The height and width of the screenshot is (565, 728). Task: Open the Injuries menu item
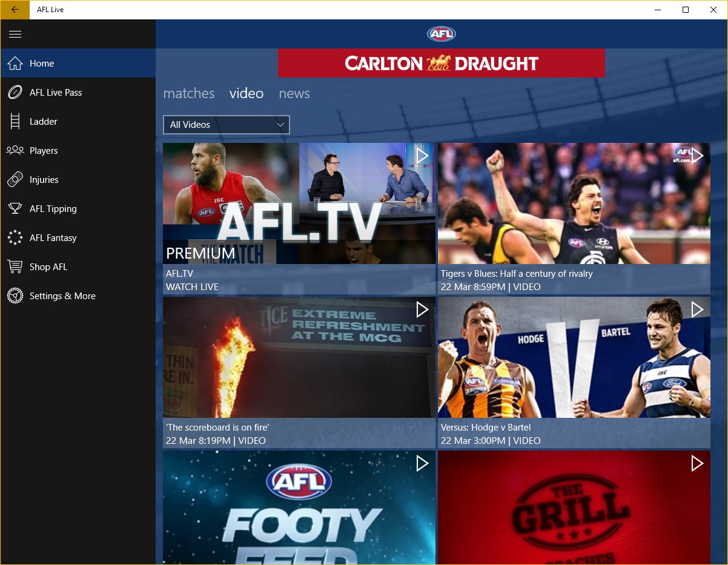coord(78,179)
